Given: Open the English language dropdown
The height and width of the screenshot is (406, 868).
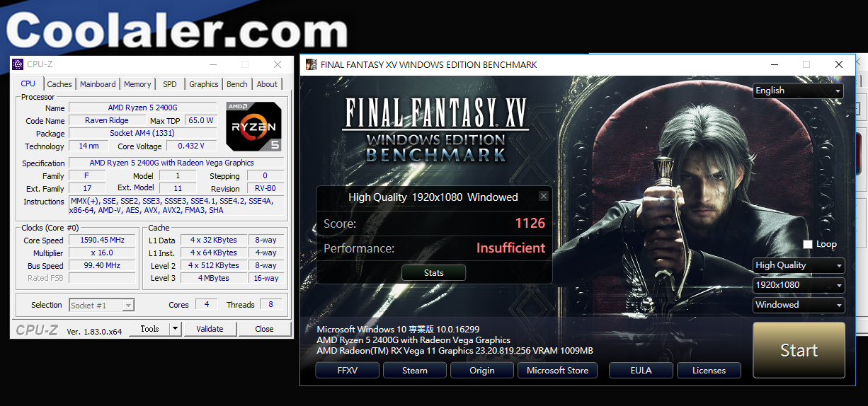Looking at the screenshot, I should (x=799, y=91).
